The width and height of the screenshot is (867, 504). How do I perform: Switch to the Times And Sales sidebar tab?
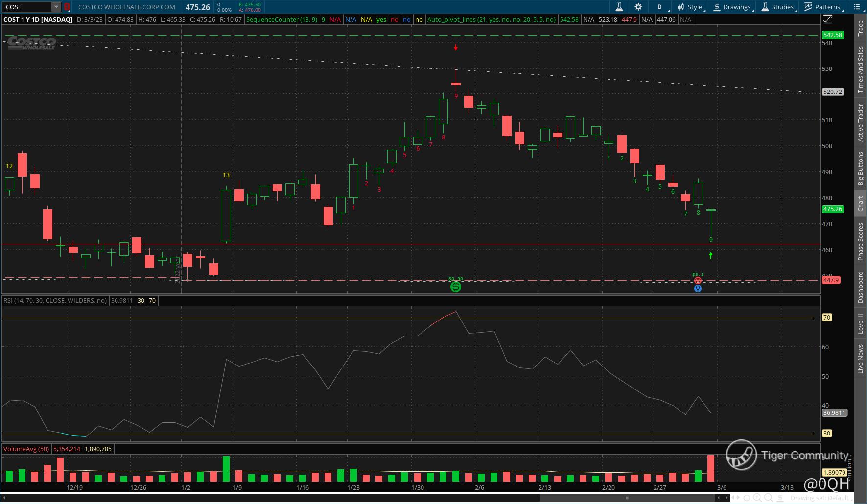pyautogui.click(x=860, y=69)
